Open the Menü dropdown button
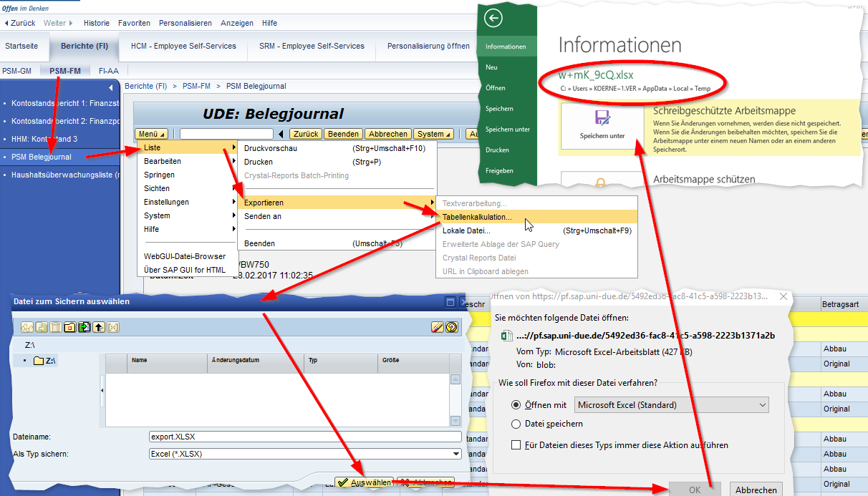 (x=152, y=134)
